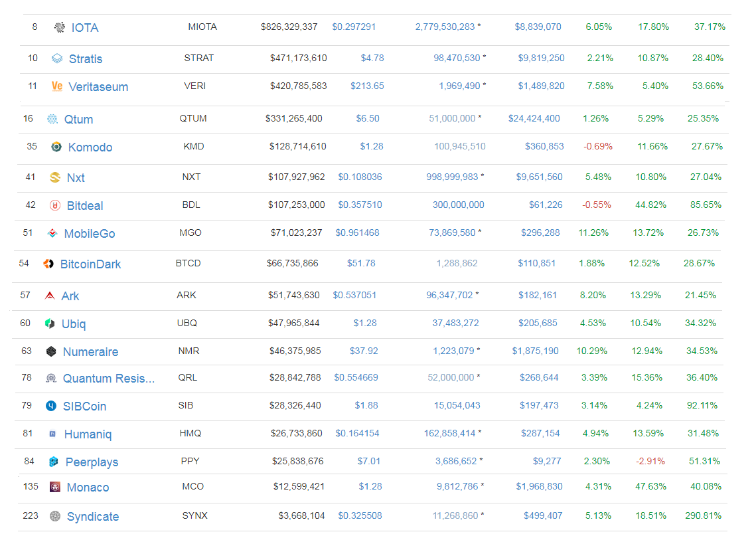Select the SYNX ticker symbol
The width and height of the screenshot is (756, 540).
click(x=194, y=516)
